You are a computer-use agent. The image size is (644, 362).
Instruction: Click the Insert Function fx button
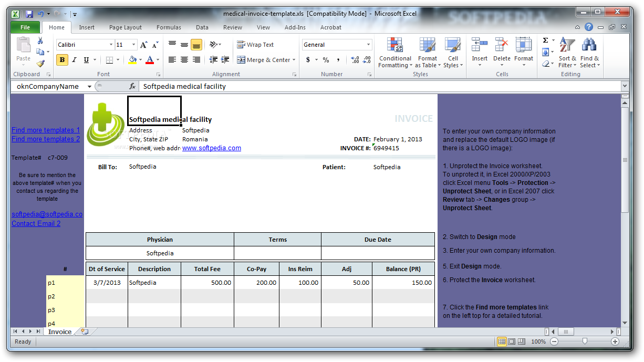pos(132,86)
